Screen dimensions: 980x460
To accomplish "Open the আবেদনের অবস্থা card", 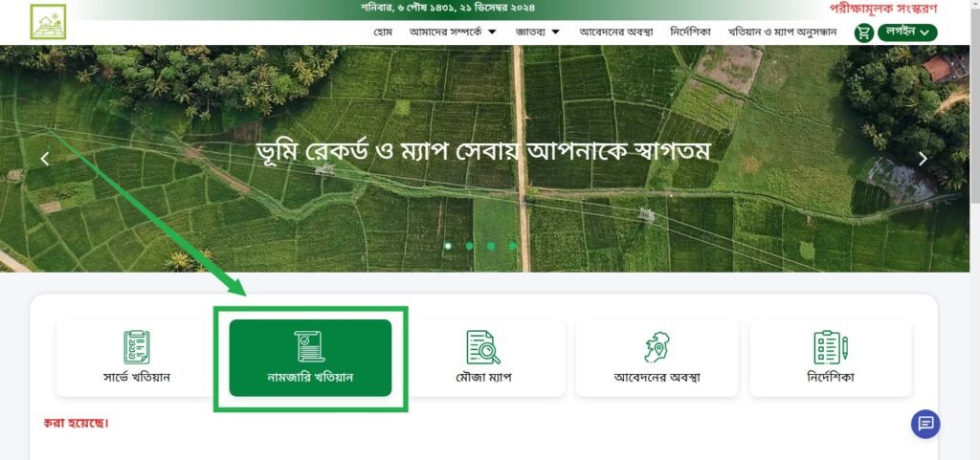I will click(x=657, y=358).
